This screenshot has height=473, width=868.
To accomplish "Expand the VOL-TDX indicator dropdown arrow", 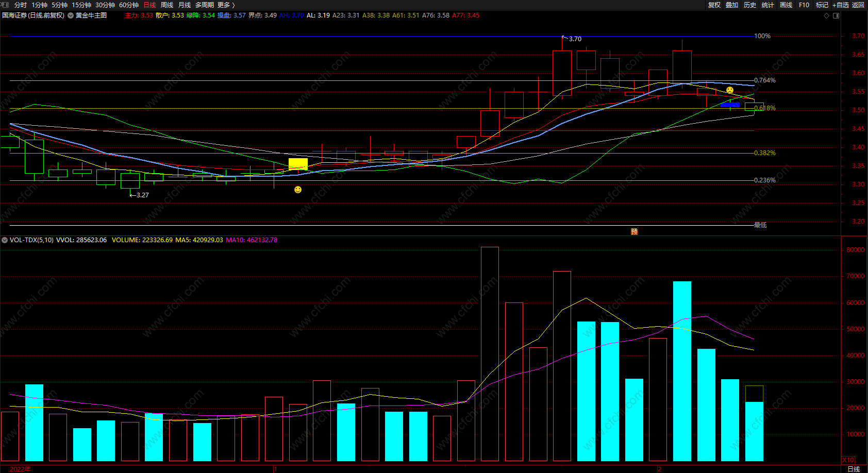I will pos(5,240).
